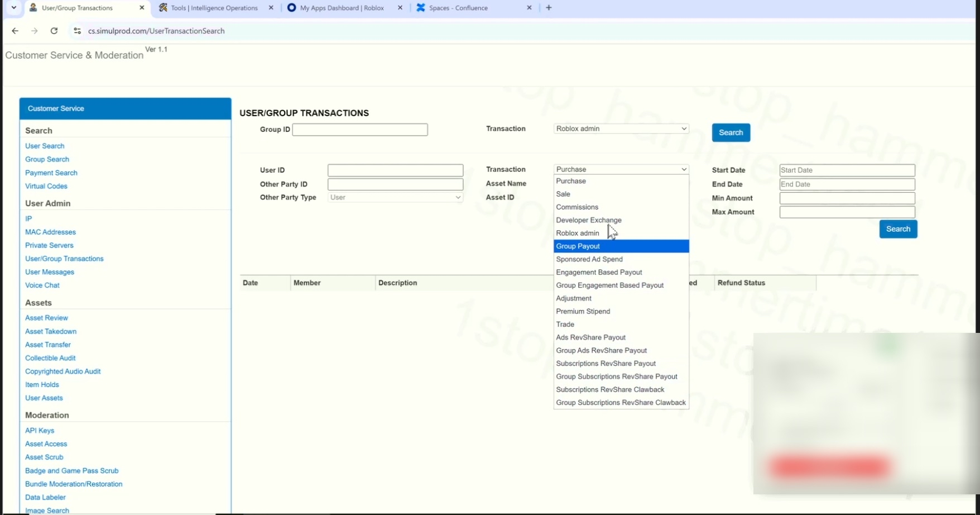This screenshot has height=515, width=980.
Task: Choose Sponsored Ad Spend option
Action: [x=621, y=259]
